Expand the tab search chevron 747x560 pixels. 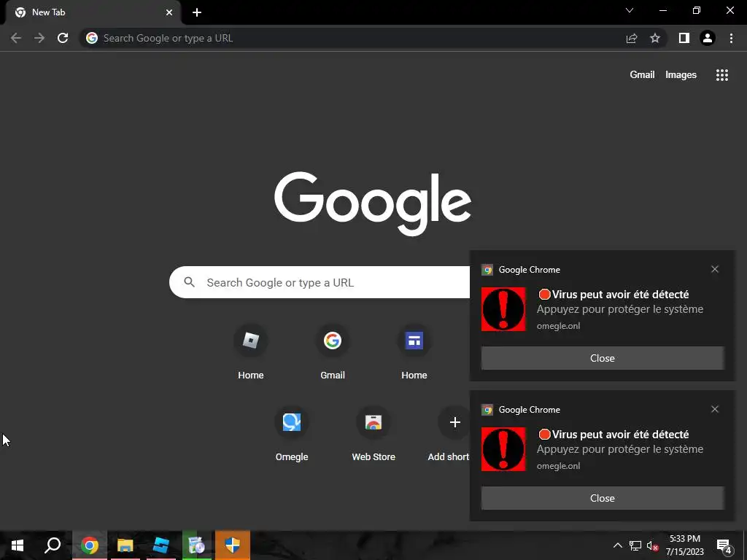click(630, 10)
